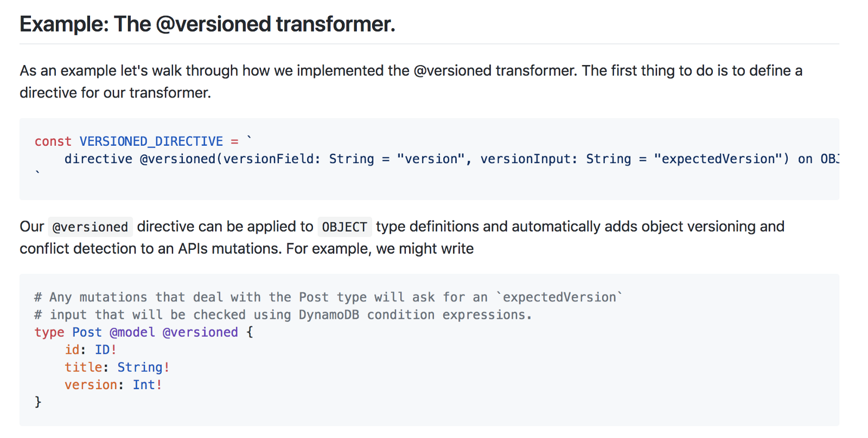Click the 'Int!' type annotation
868x438 pixels.
click(x=148, y=385)
